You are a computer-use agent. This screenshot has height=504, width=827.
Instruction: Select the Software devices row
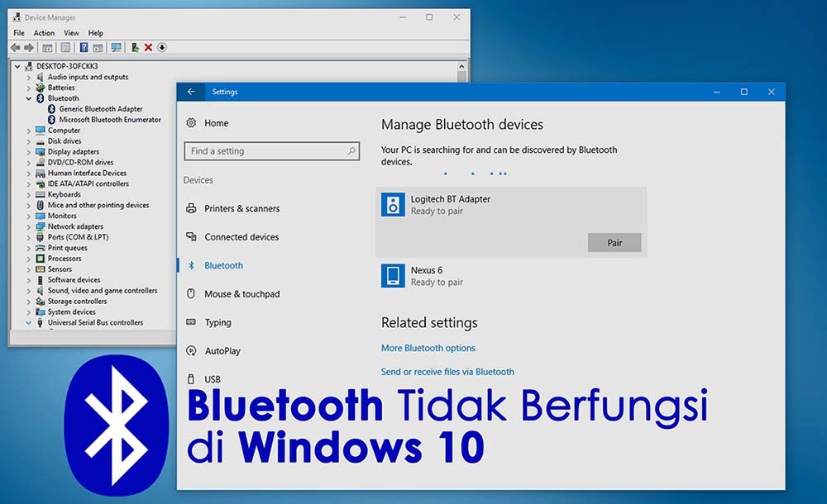pyautogui.click(x=74, y=280)
